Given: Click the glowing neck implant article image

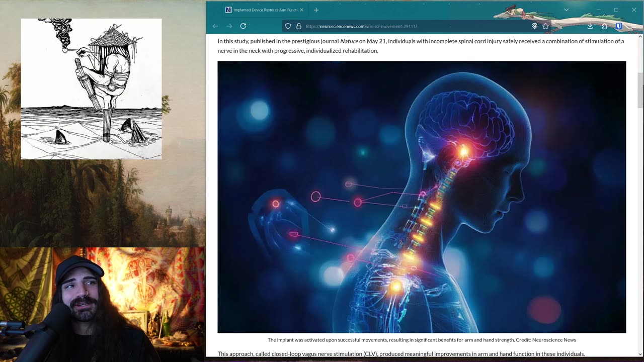Looking at the screenshot, I should [x=422, y=197].
